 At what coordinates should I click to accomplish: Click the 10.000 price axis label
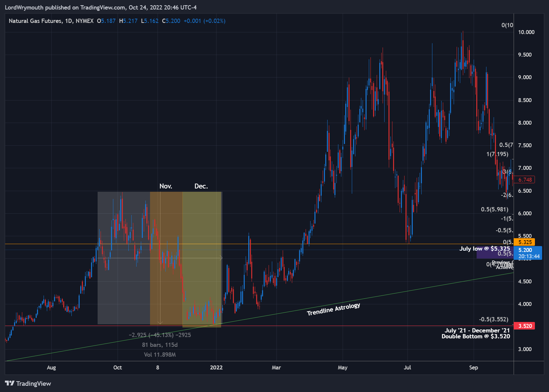(526, 32)
